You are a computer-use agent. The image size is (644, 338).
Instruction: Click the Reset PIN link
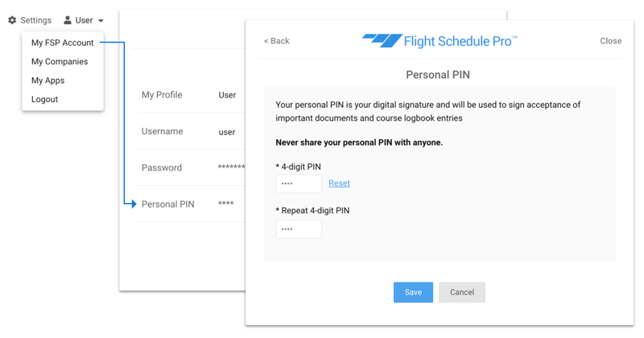[x=339, y=183]
